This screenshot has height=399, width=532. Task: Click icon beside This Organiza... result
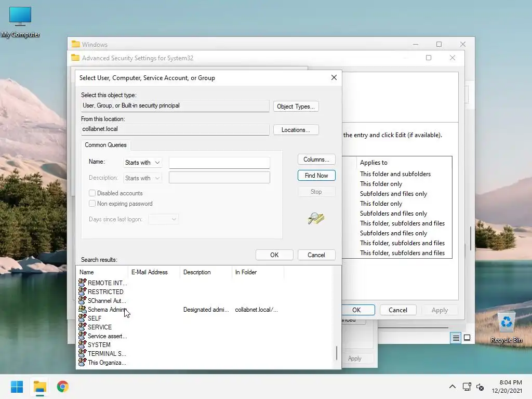tap(83, 362)
